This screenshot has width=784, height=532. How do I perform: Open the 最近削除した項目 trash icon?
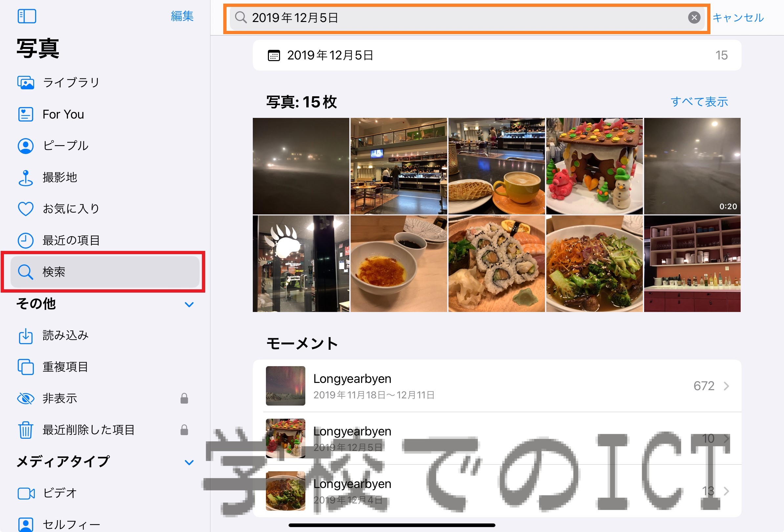(x=26, y=430)
